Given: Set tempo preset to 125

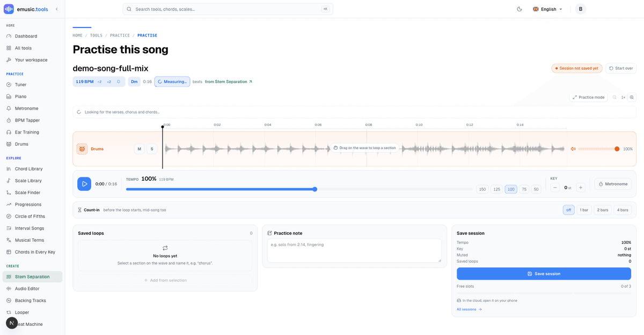Looking at the screenshot, I should click(497, 189).
